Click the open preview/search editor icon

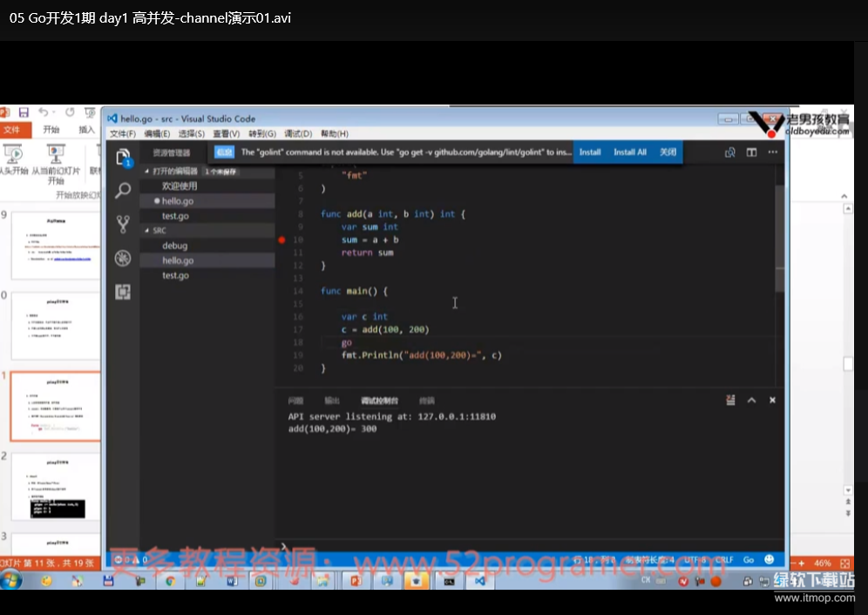pos(730,152)
